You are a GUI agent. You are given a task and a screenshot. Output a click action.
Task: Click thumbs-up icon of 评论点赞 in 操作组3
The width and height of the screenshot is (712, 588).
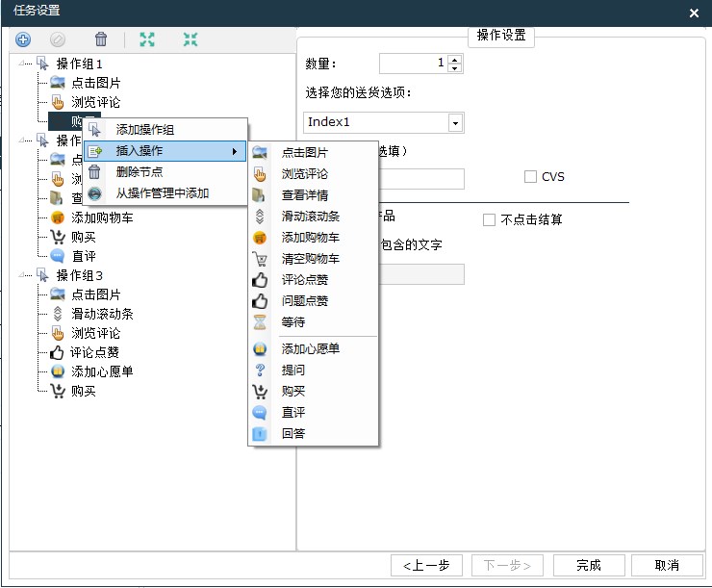pos(57,352)
